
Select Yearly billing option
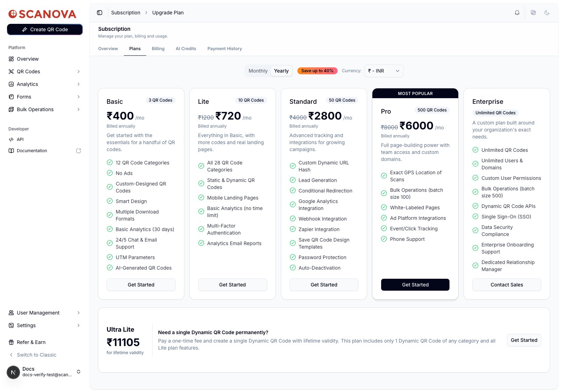pos(281,71)
